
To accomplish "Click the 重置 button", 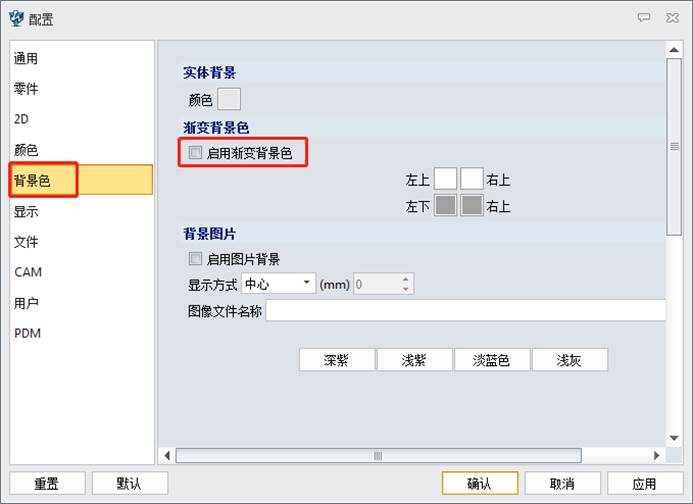I will (x=46, y=484).
